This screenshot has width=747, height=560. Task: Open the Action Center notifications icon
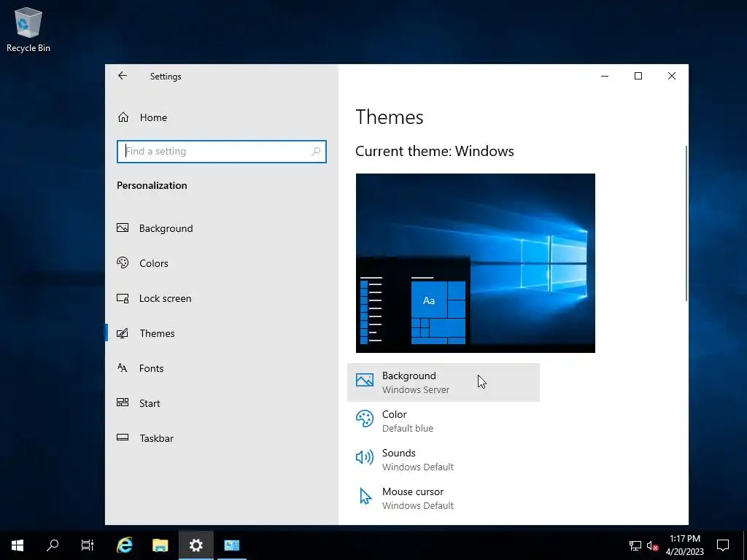pyautogui.click(x=723, y=545)
